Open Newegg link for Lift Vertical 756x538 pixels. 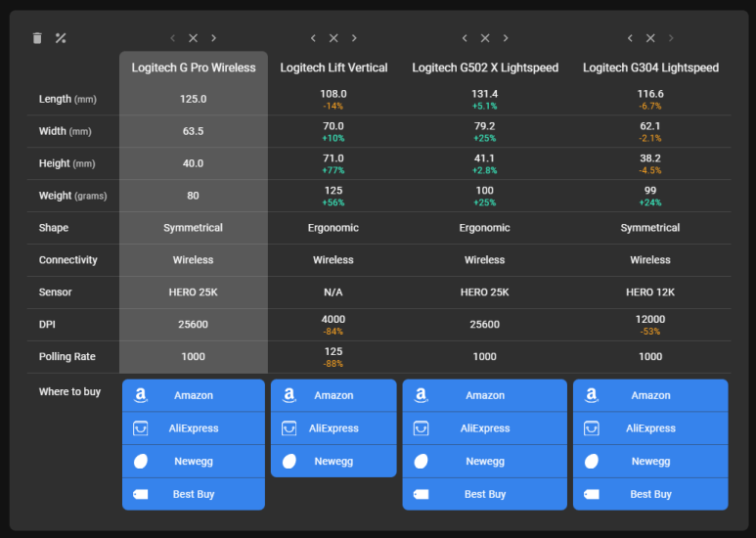click(334, 462)
